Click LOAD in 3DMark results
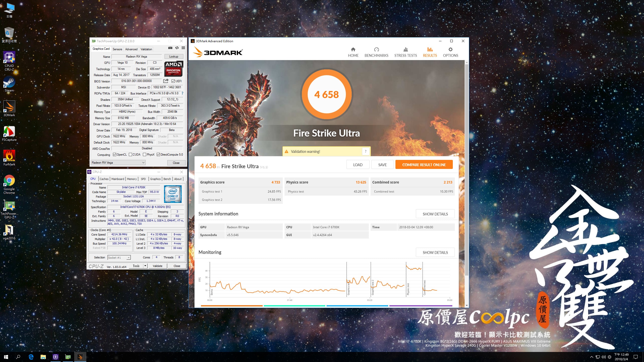This screenshot has width=644, height=362. click(358, 165)
